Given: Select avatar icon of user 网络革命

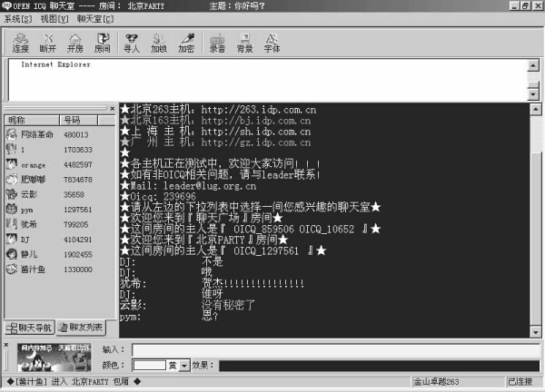Looking at the screenshot, I should (12, 134).
